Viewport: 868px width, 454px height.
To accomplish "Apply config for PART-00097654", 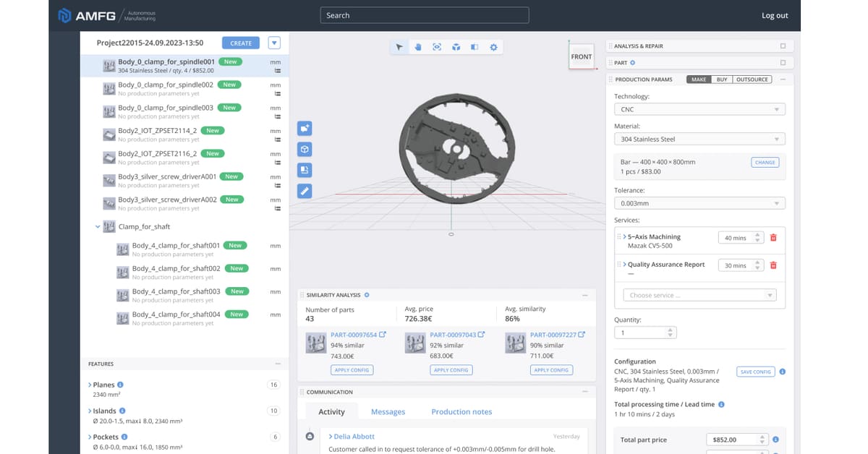I will (352, 370).
